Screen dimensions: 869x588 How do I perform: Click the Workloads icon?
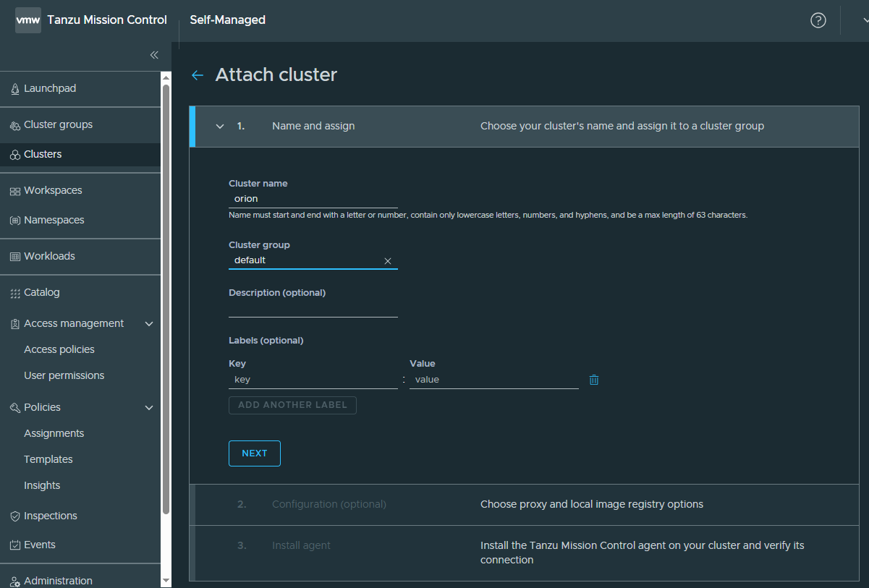pyautogui.click(x=15, y=257)
